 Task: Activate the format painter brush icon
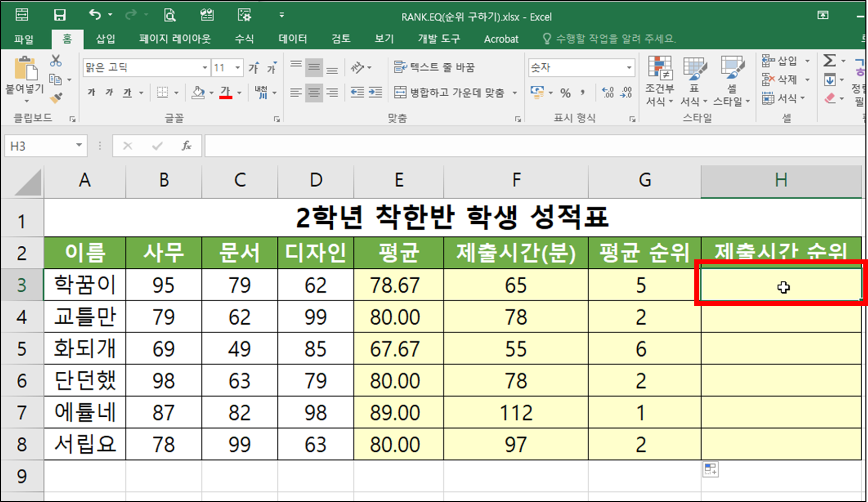56,97
